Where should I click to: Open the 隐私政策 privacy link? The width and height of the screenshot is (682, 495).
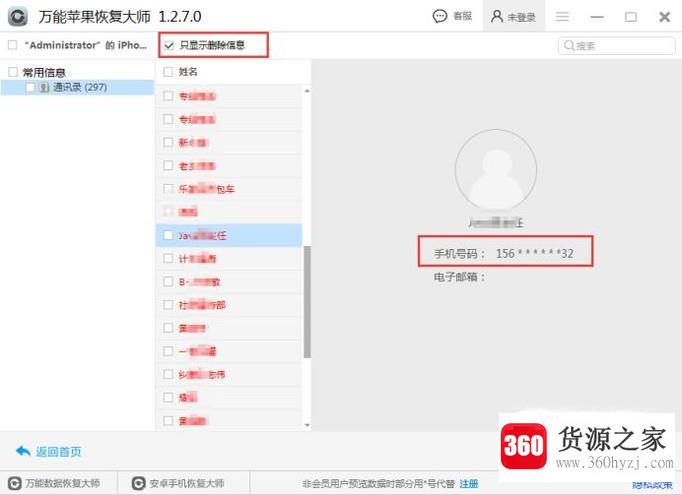pos(652,485)
